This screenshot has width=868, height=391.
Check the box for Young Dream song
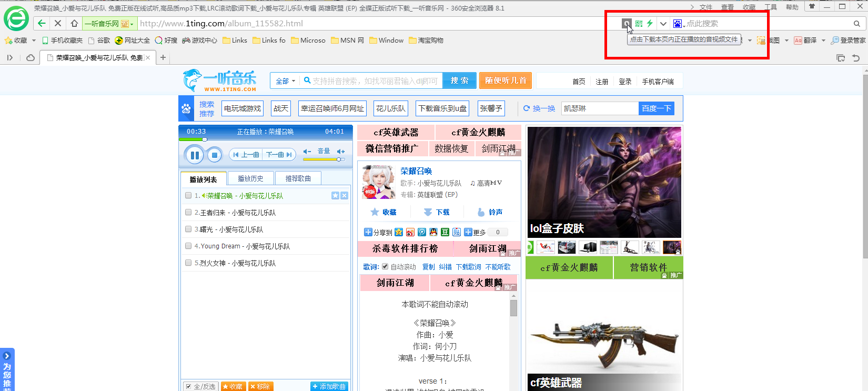[188, 246]
